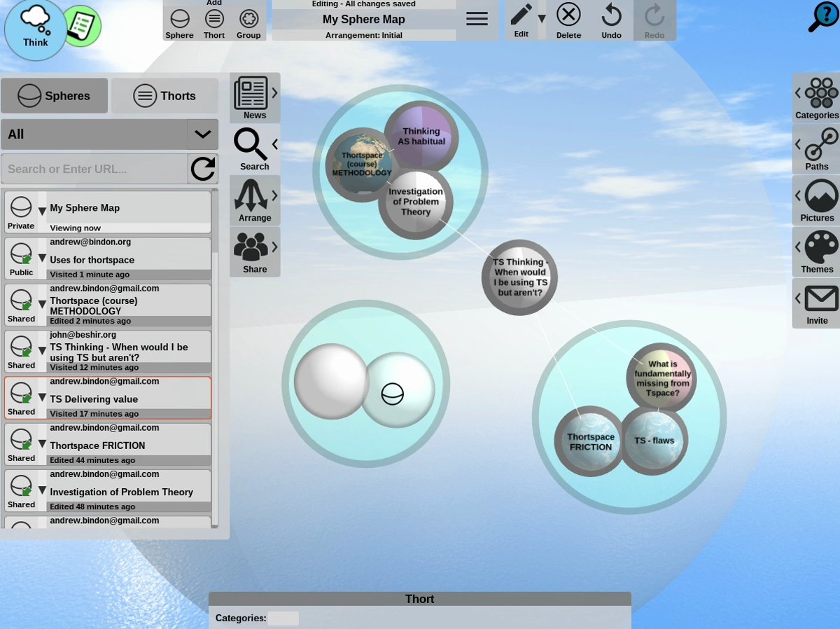Click the Thort panel header bar
This screenshot has height=629, width=840.
[x=420, y=599]
